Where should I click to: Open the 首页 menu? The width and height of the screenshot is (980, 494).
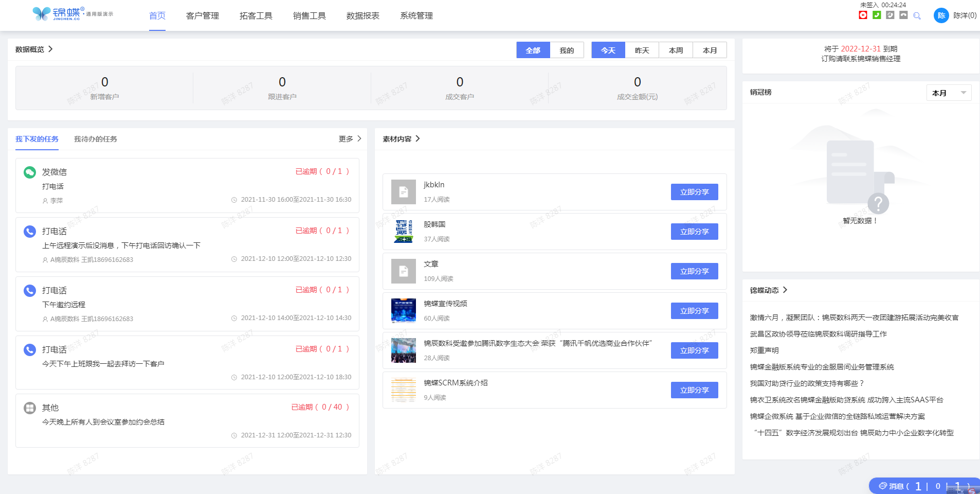pyautogui.click(x=157, y=15)
